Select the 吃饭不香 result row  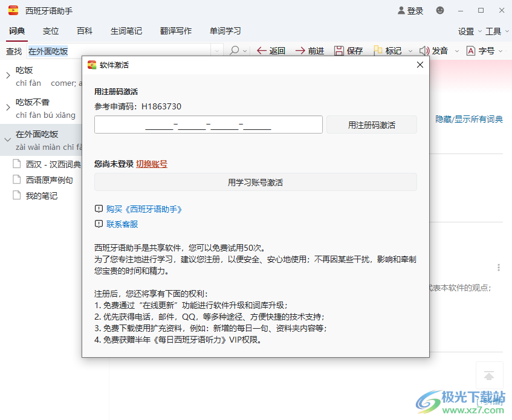[x=41, y=108]
